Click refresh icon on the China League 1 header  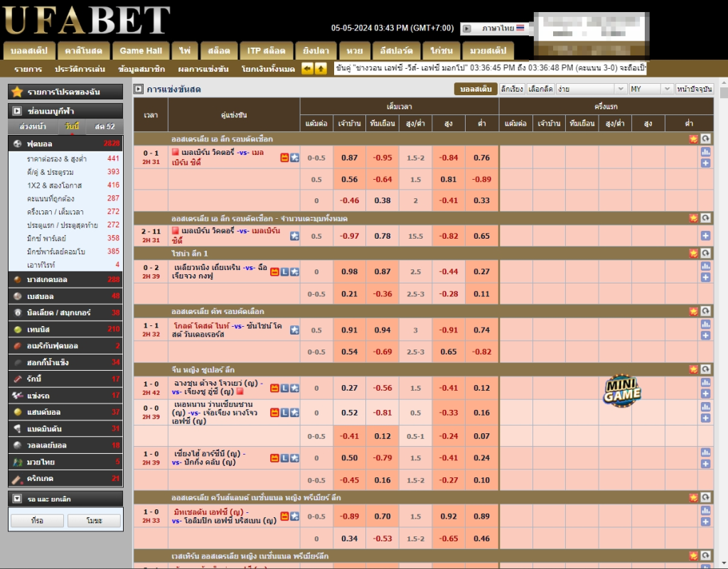pyautogui.click(x=705, y=253)
